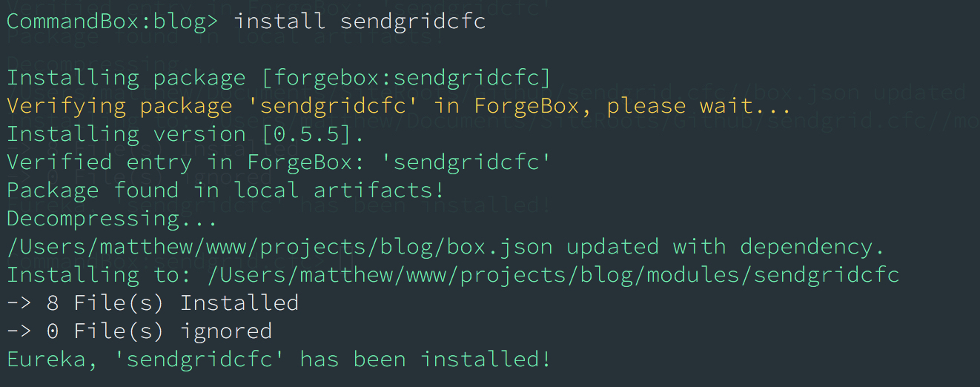
Task: Click the 'Package found in local artifacts!' line
Action: [225, 191]
